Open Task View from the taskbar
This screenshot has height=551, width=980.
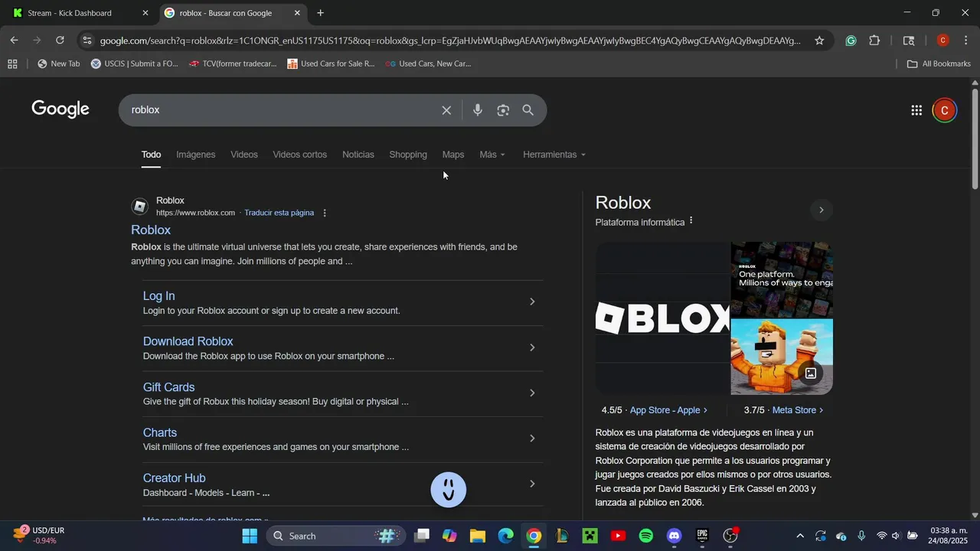tap(422, 536)
